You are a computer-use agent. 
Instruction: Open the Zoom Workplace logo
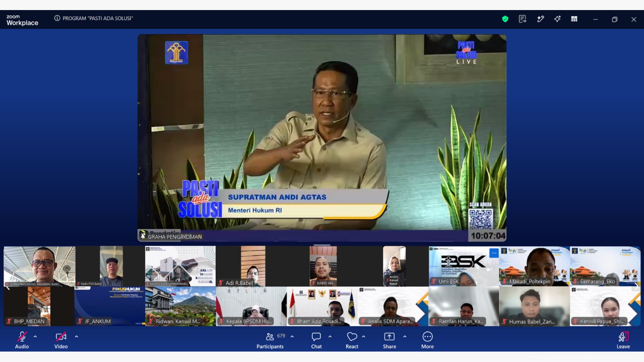[x=22, y=21]
